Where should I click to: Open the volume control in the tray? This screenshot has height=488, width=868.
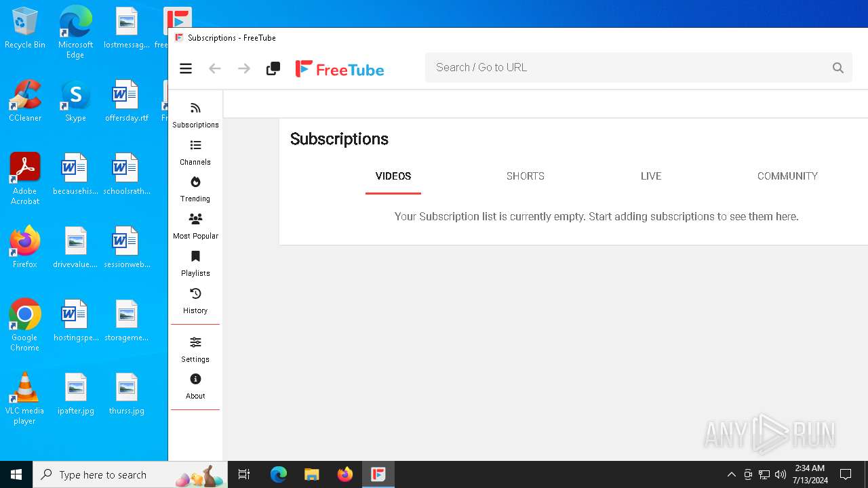point(781,474)
